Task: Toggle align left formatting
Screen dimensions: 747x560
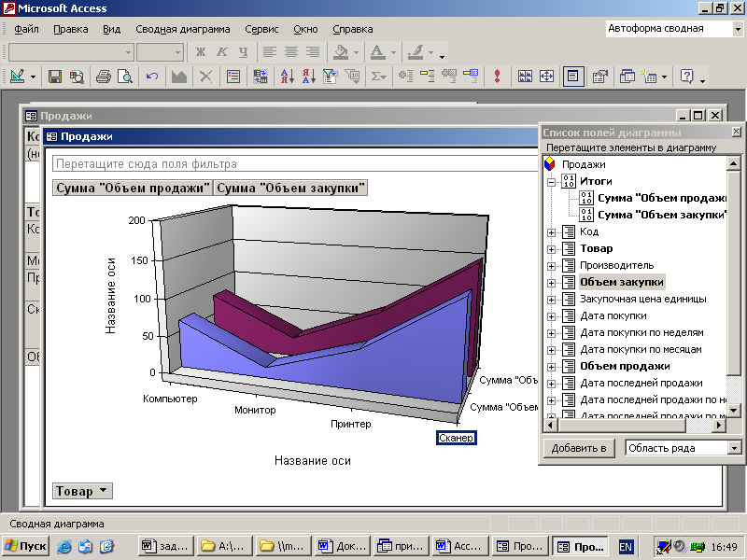Action: pyautogui.click(x=270, y=52)
